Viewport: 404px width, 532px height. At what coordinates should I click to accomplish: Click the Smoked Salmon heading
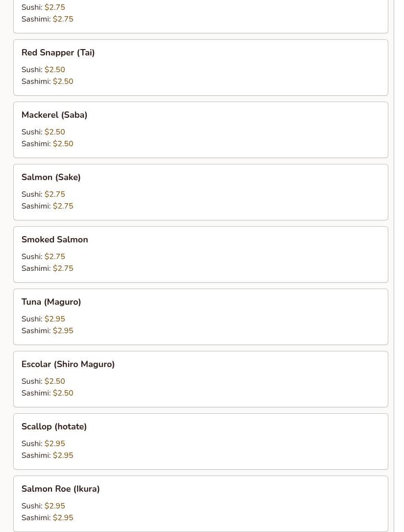click(x=54, y=239)
